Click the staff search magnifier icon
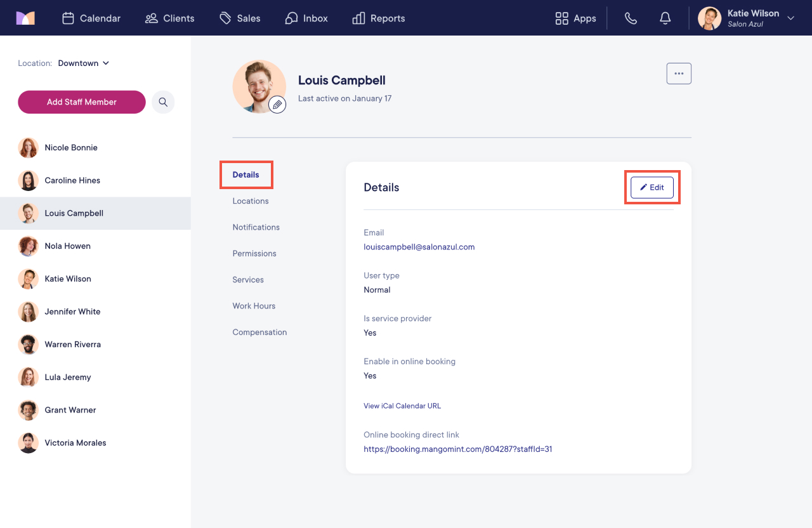The width and height of the screenshot is (812, 528). click(163, 102)
